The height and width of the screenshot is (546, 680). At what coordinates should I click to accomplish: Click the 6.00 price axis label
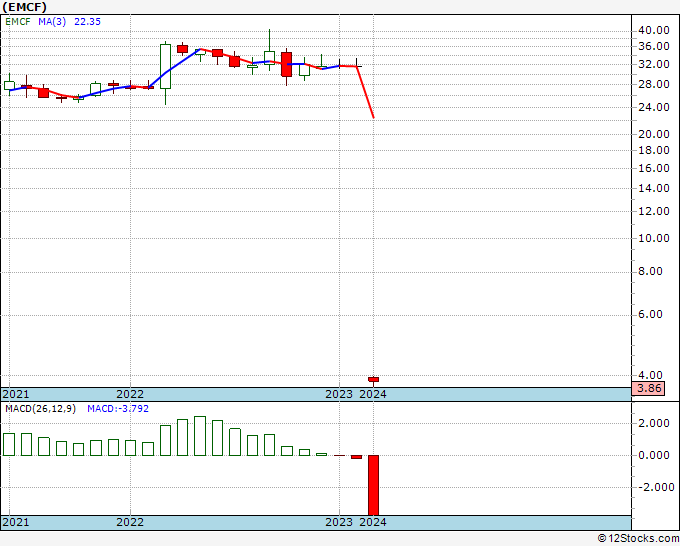650,314
